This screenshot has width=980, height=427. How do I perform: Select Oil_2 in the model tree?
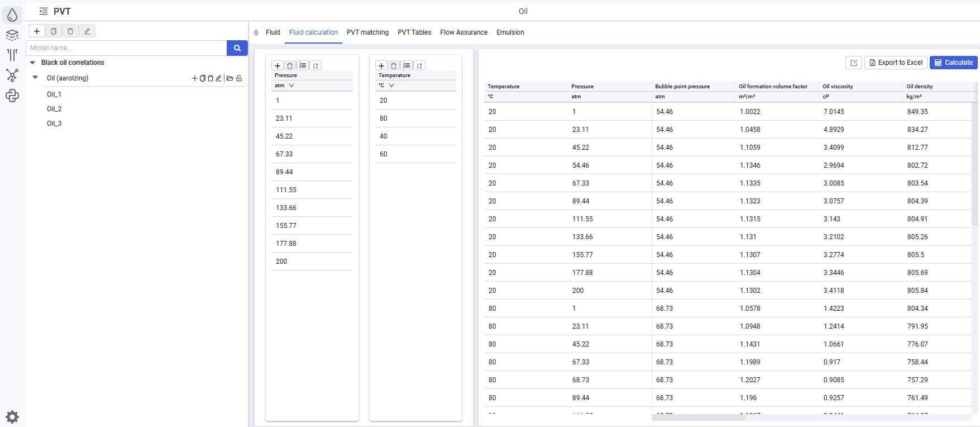tap(54, 109)
